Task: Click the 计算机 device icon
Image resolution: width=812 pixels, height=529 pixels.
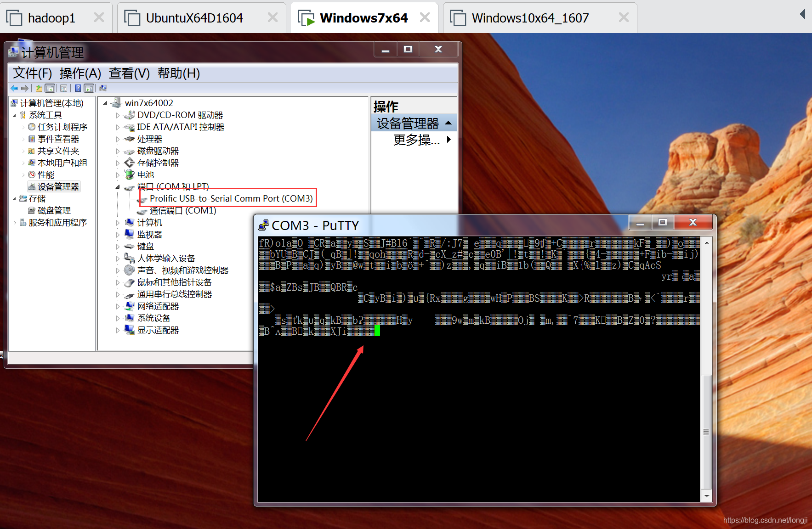Action: (x=130, y=222)
